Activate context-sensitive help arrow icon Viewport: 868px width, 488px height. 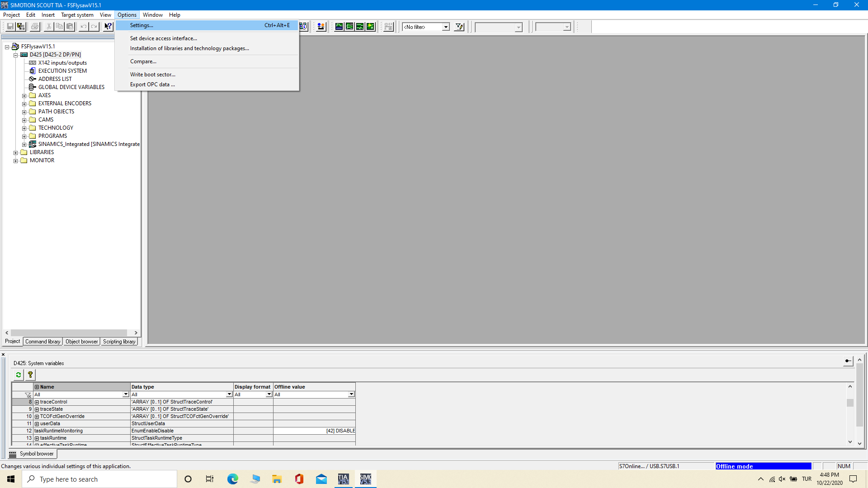tap(108, 26)
